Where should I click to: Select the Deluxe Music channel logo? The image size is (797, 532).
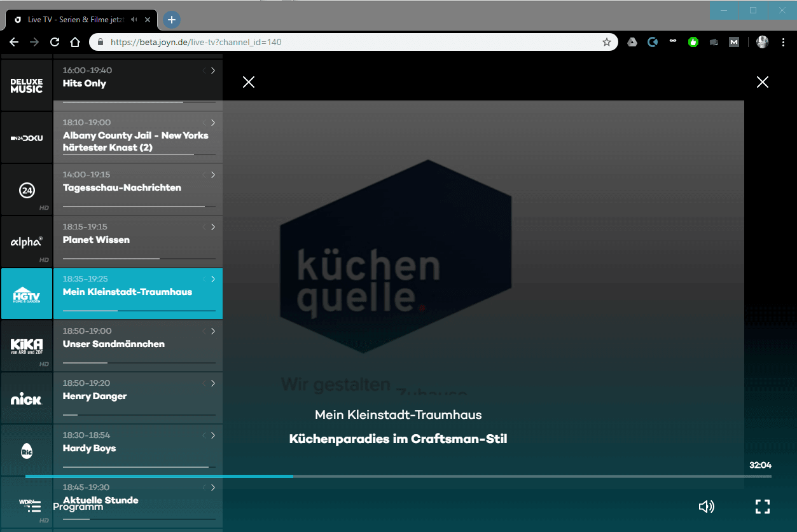[x=27, y=86]
